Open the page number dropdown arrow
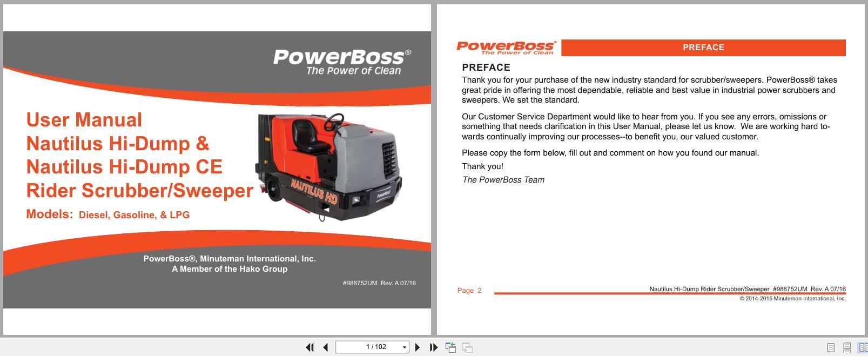 [405, 347]
